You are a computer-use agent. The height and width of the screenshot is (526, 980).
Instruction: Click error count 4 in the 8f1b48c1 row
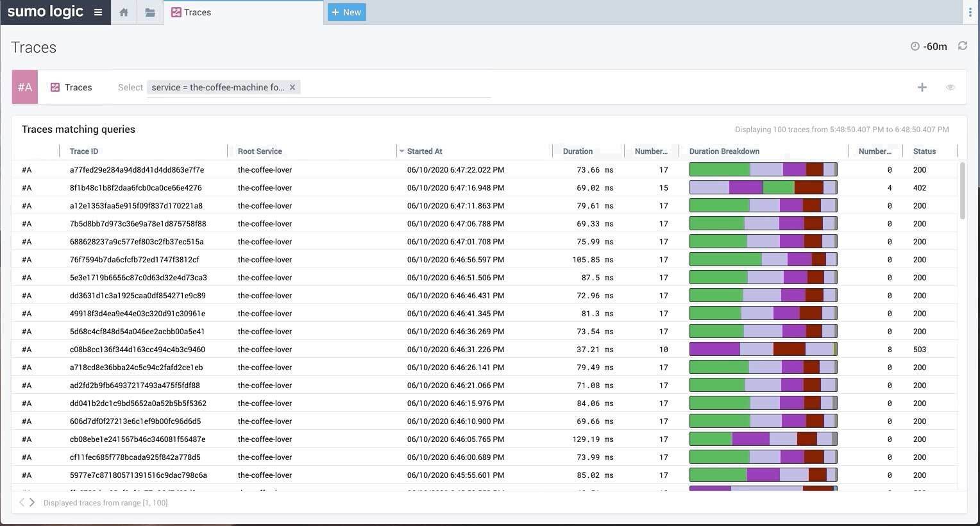click(890, 188)
